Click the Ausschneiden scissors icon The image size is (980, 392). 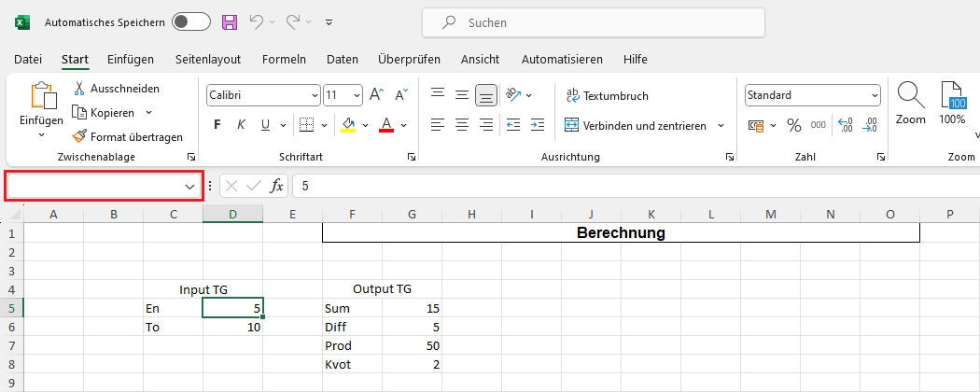[80, 89]
